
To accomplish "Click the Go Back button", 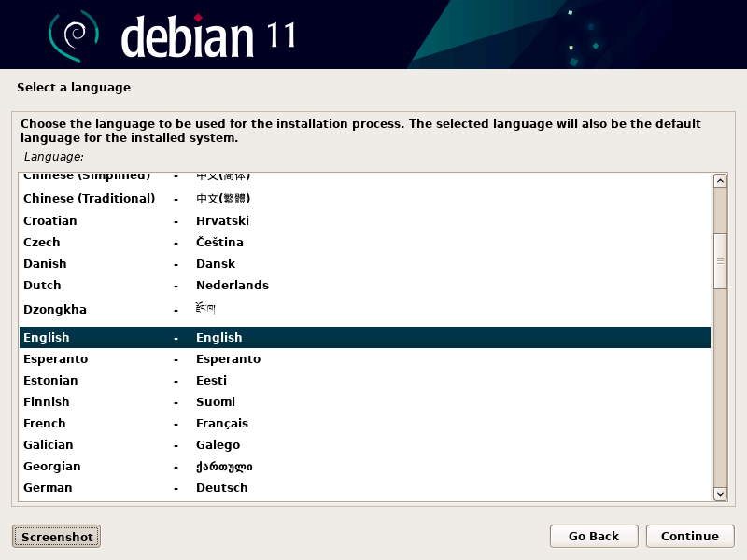I will (594, 536).
